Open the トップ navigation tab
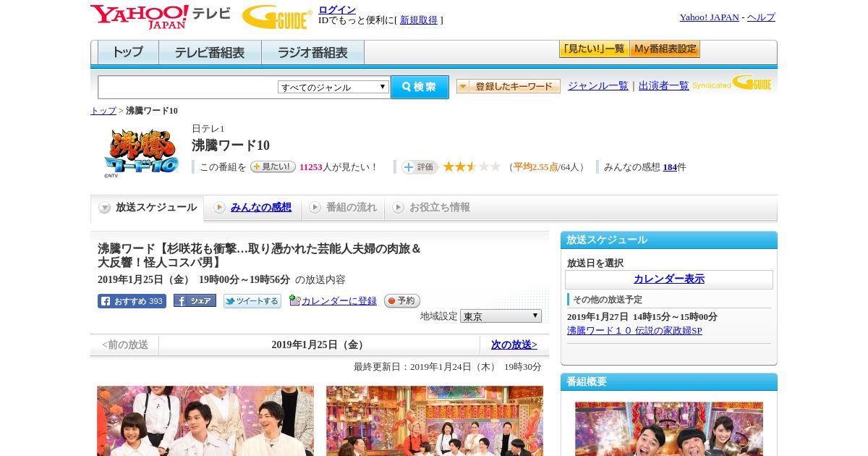Viewport: 868px width, 456px height. point(128,52)
